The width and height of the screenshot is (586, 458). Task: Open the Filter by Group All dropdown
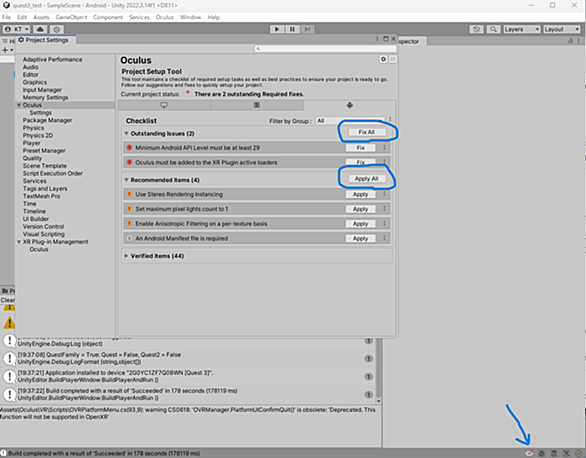point(350,121)
